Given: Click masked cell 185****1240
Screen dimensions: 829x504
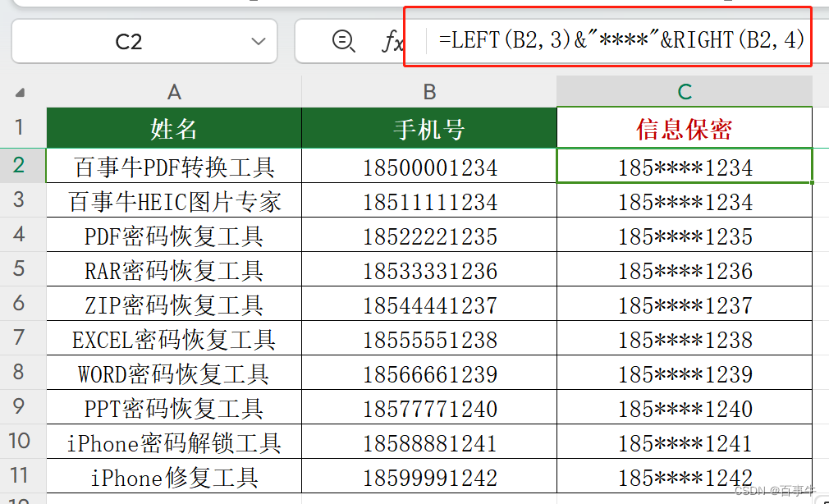Looking at the screenshot, I should 685,406.
